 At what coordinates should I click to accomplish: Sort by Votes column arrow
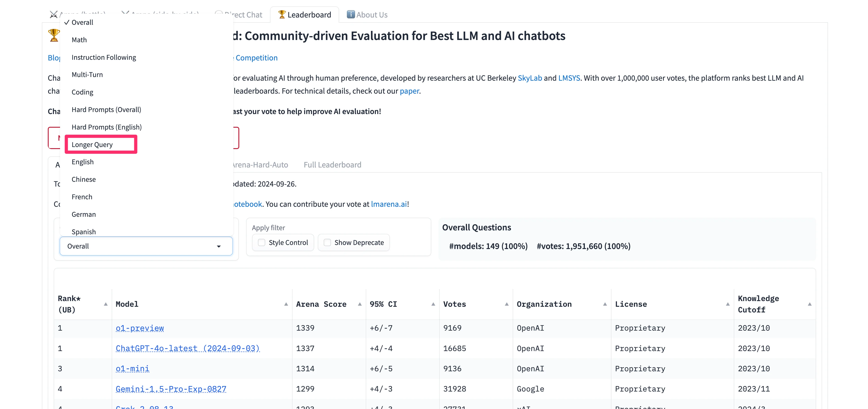point(506,304)
